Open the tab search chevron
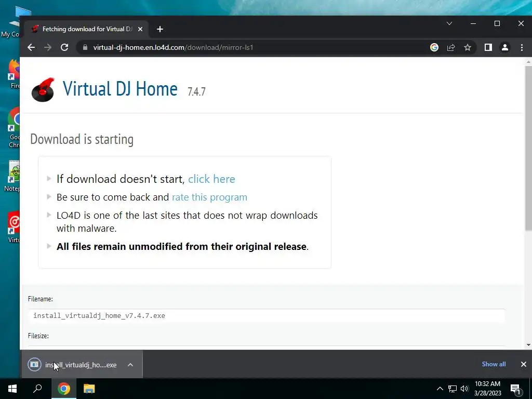 tap(449, 23)
